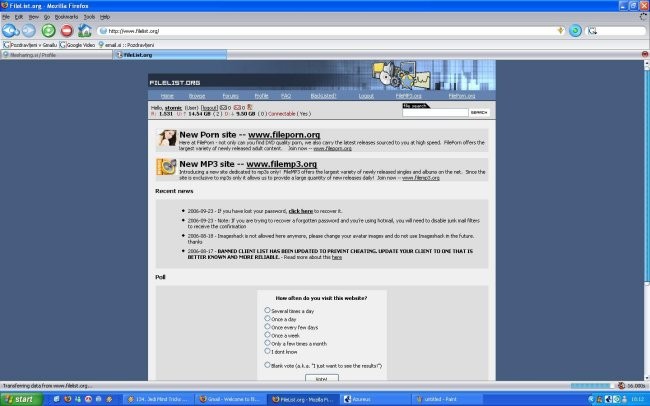The image size is (650, 406).
Task: Click the red status icon in the browser status bar
Action: 621,386
